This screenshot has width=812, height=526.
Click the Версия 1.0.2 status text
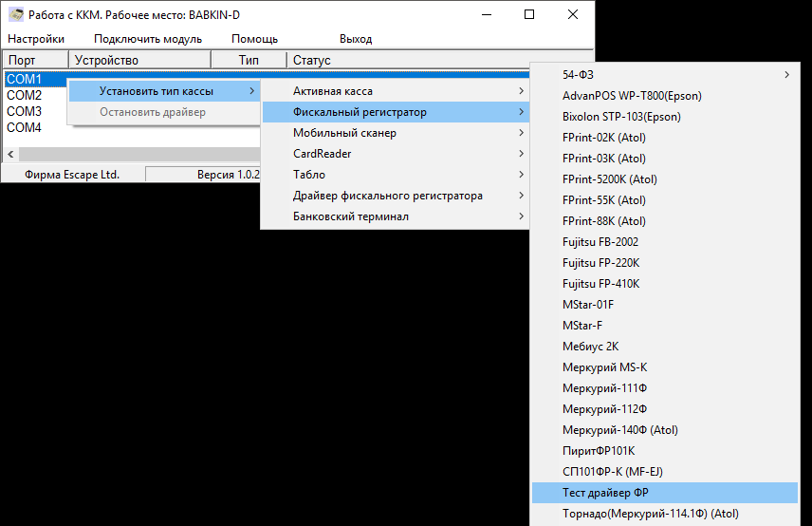click(229, 175)
